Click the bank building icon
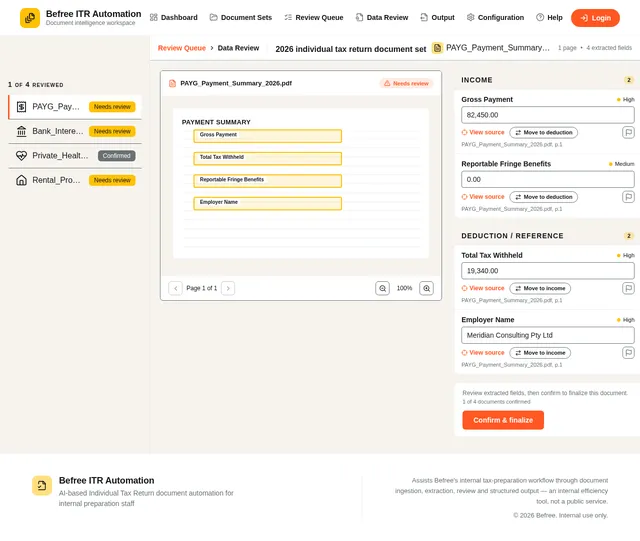This screenshot has width=640, height=541. (21, 131)
